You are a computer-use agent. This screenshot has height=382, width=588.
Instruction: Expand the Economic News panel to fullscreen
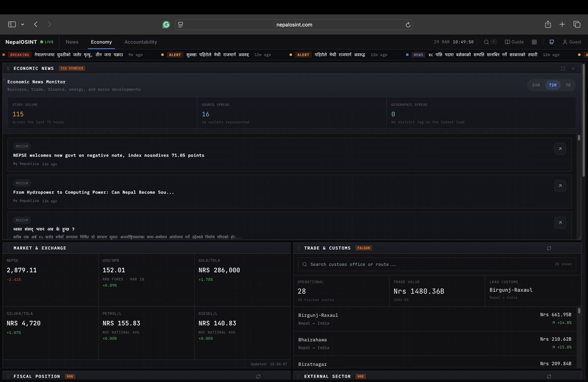563,68
